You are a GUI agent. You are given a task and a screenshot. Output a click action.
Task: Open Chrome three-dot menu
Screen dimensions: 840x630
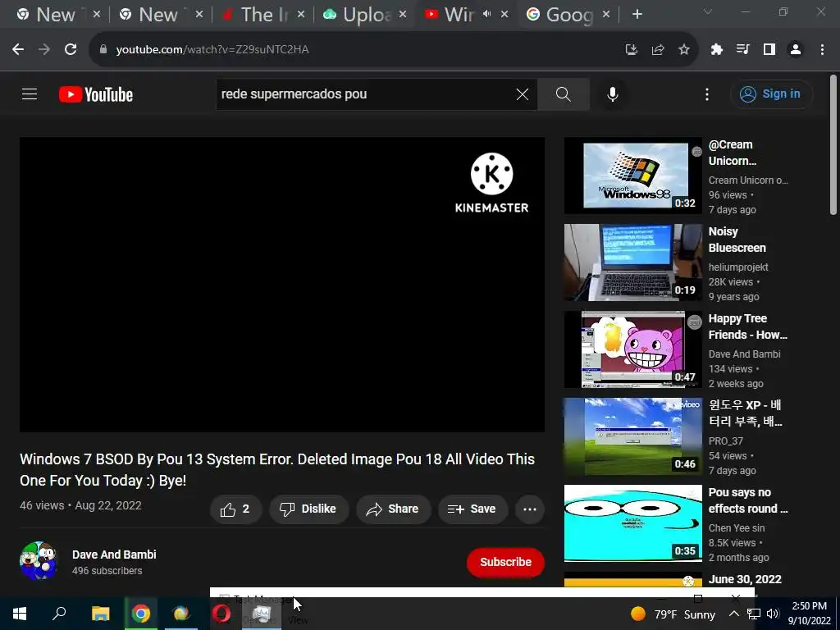coord(822,49)
